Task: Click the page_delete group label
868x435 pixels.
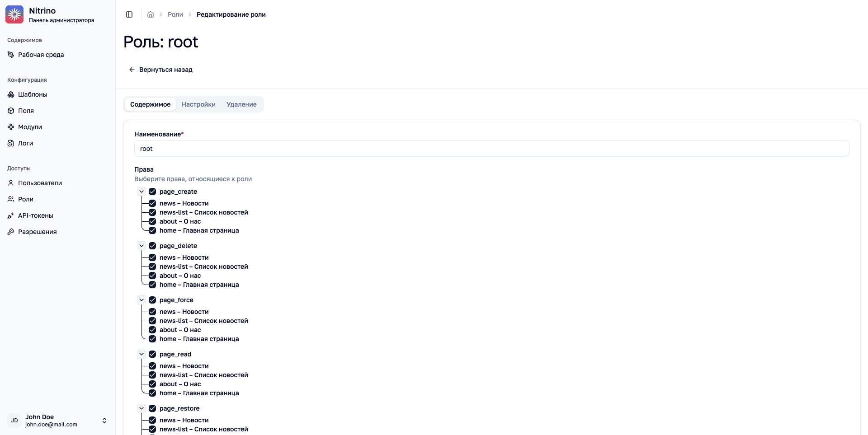Action: coord(178,246)
